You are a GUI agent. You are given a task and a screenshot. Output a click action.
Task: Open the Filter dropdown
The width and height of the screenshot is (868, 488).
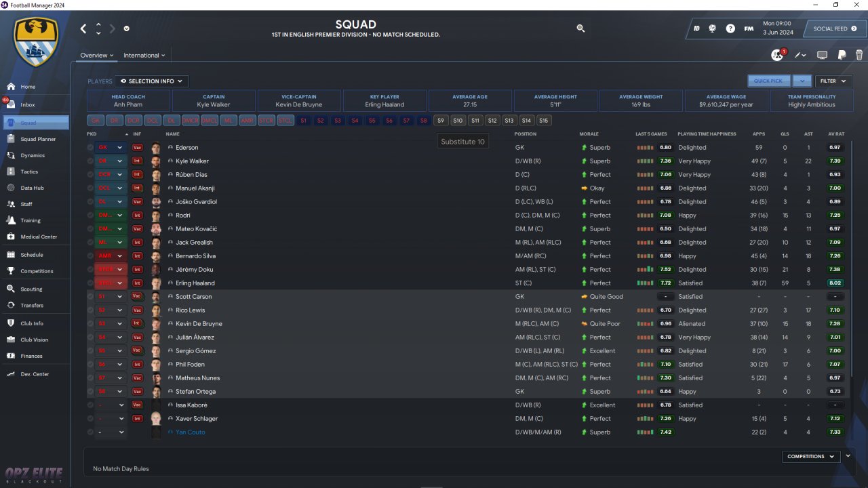click(x=833, y=81)
